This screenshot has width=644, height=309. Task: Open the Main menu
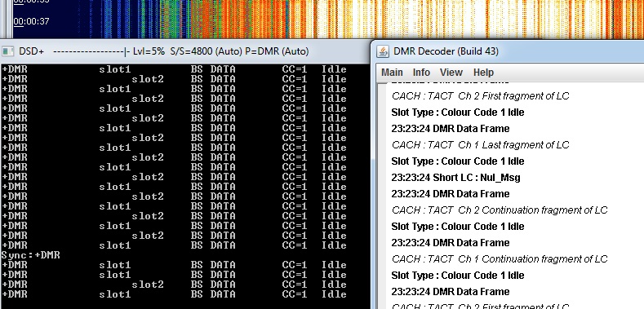coord(392,73)
